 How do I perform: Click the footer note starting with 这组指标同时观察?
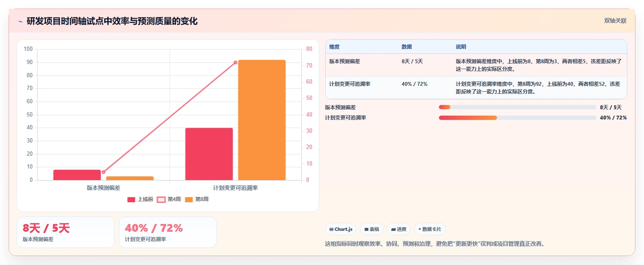(435, 244)
